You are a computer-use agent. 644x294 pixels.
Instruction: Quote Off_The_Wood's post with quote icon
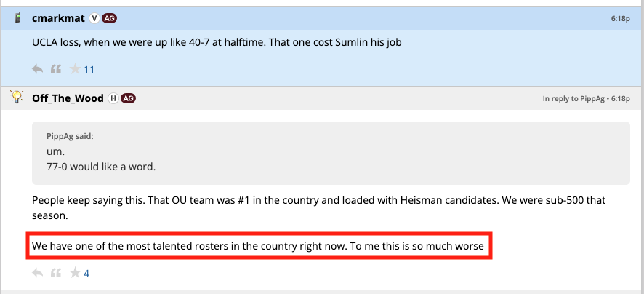[x=56, y=274]
